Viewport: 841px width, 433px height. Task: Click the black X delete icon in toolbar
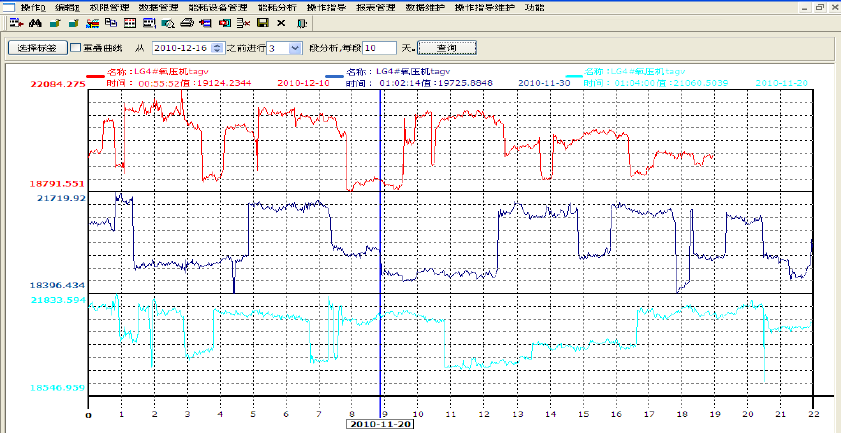coord(281,22)
